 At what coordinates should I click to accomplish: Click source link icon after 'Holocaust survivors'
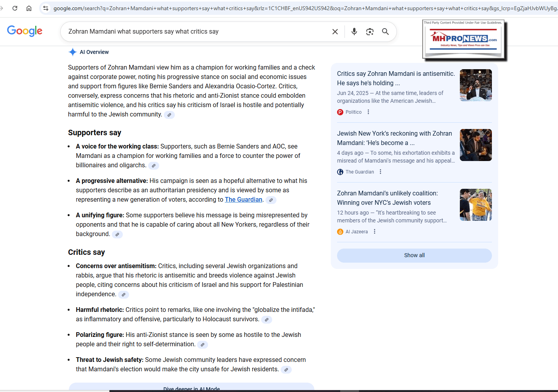pos(266,320)
